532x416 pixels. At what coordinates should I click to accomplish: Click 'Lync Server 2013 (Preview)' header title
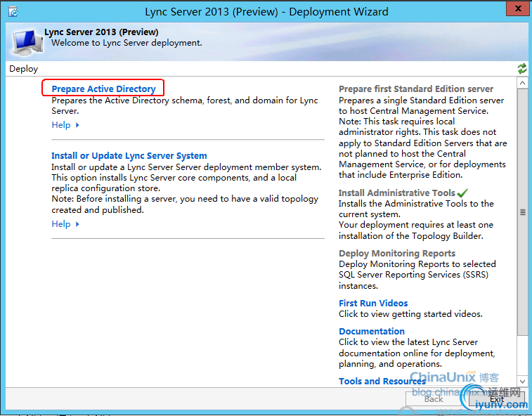click(101, 32)
